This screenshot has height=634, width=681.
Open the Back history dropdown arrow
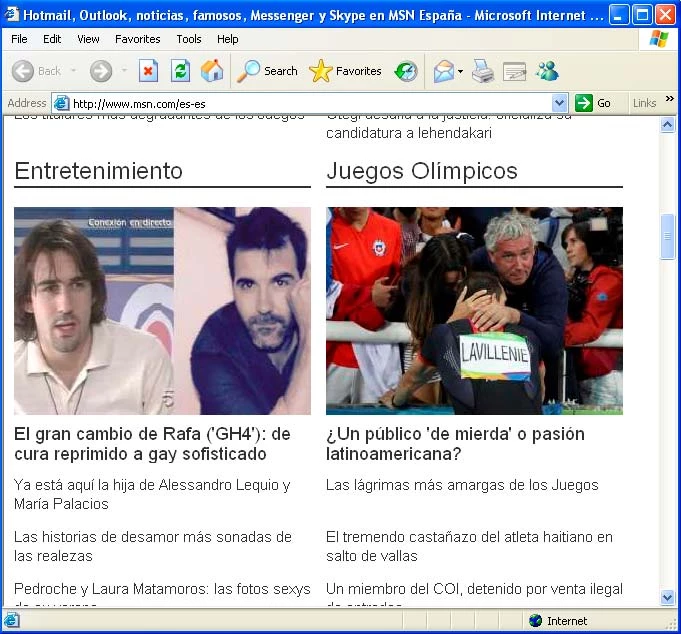73,70
